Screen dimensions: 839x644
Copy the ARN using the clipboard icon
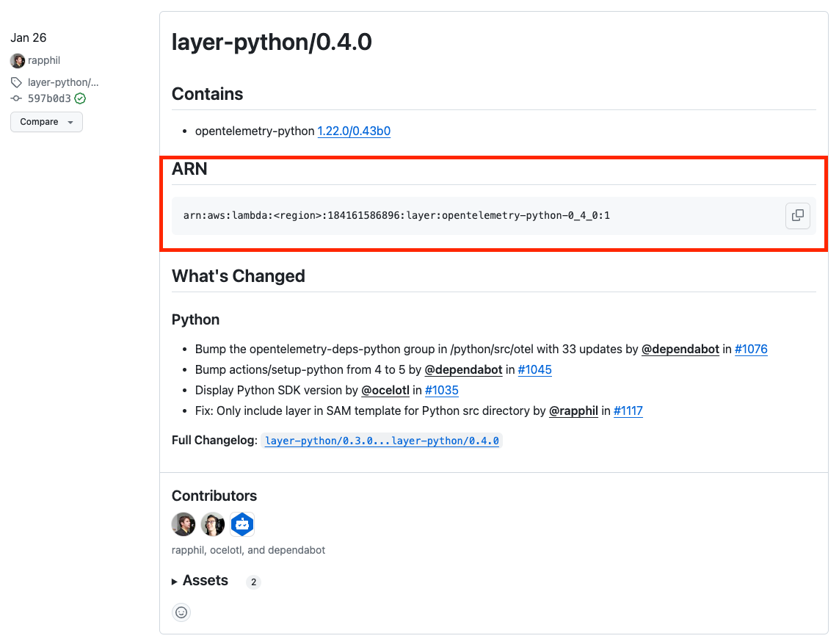point(798,215)
